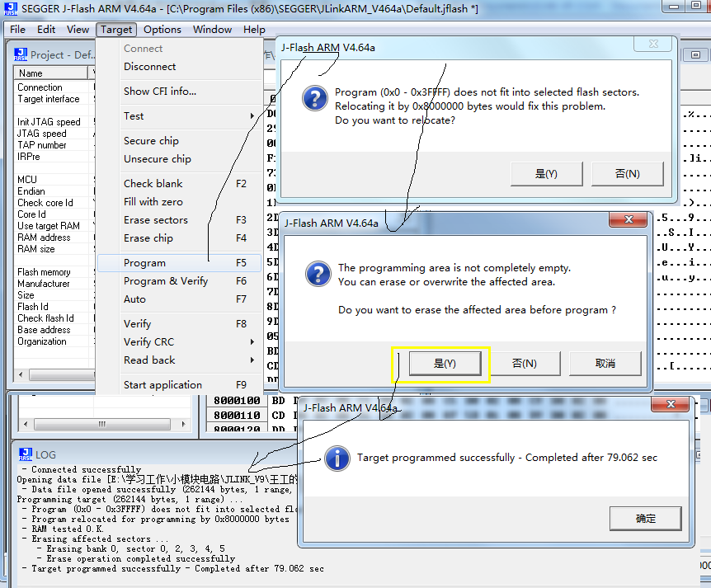Click the question icon in relocate dialog
This screenshot has height=588, width=711.
(x=315, y=98)
